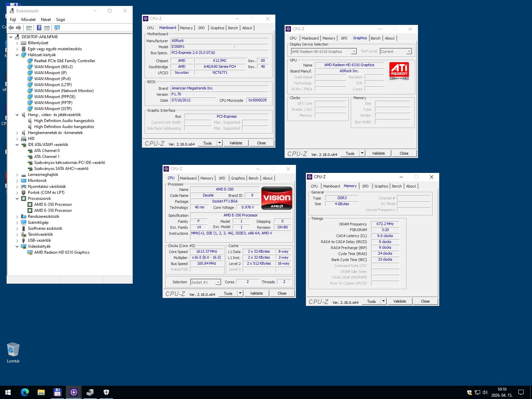Screen dimensions: 532x399
Task: Open the Display Device Selection dropdown
Action: pyautogui.click(x=354, y=52)
